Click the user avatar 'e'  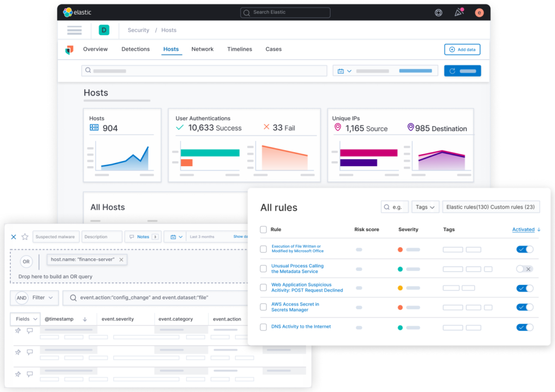point(479,12)
